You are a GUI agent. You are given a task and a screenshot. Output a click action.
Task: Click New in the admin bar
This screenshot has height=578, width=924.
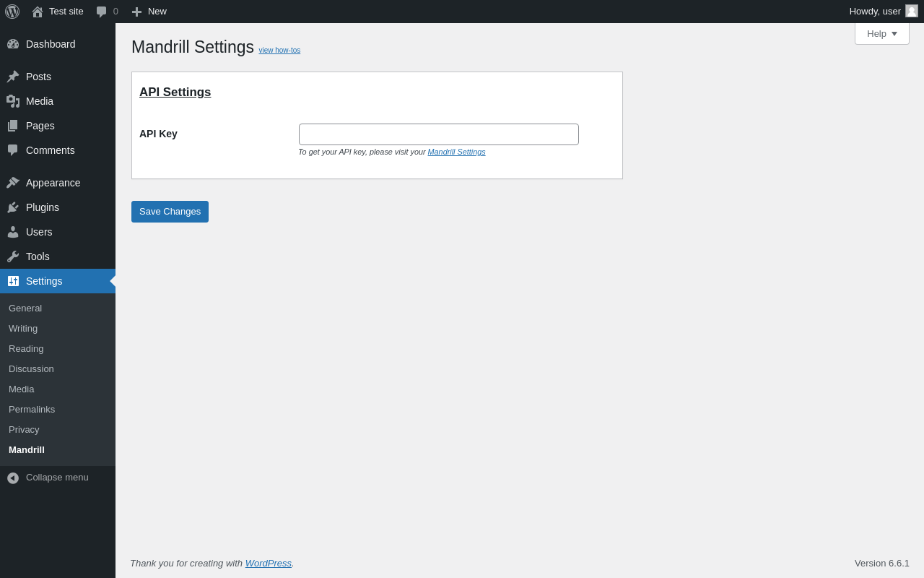157,12
